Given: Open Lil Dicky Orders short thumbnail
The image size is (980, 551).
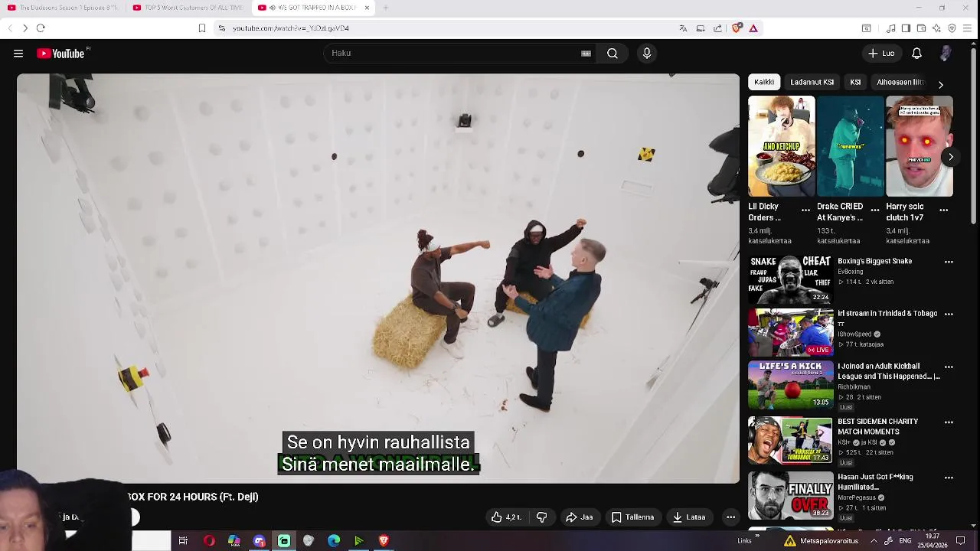Looking at the screenshot, I should tap(782, 146).
